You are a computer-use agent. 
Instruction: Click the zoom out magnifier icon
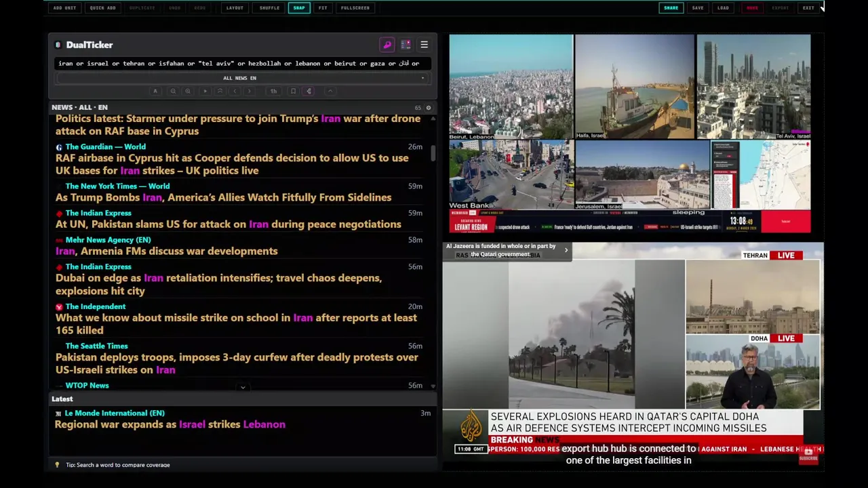coord(173,91)
